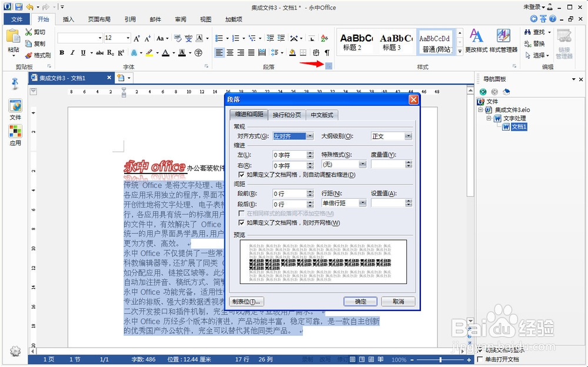
Task: Open the outline level (大纲级别) dropdown
Action: click(x=409, y=136)
